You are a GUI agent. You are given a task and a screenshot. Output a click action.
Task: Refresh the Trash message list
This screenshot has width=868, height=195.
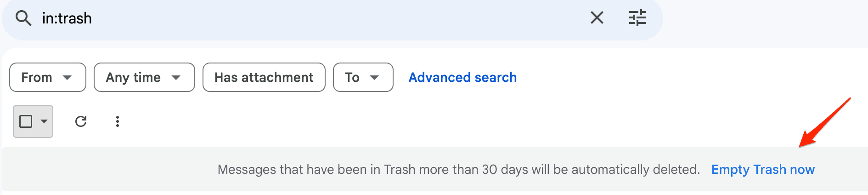coord(81,121)
